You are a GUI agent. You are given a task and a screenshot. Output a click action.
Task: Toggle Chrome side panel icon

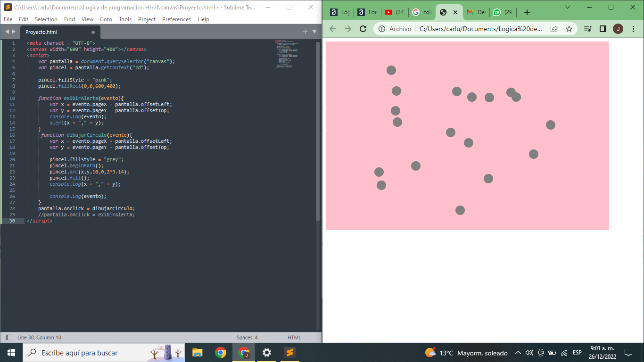603,29
